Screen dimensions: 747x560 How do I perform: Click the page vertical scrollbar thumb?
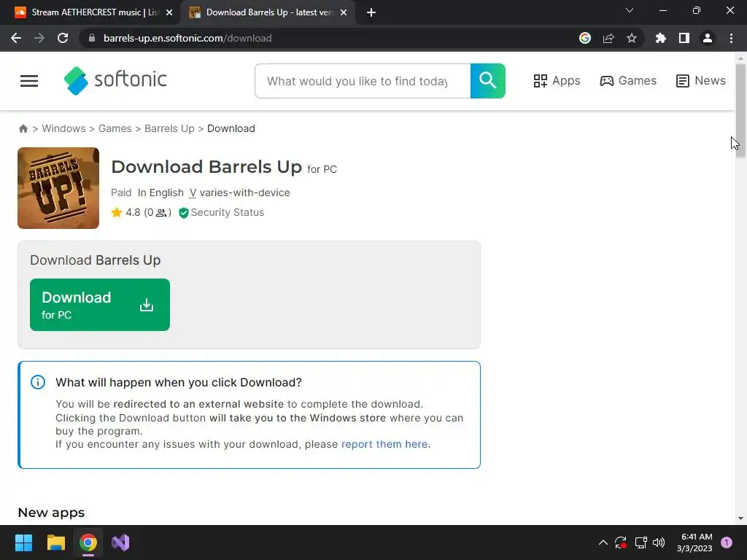(740, 111)
